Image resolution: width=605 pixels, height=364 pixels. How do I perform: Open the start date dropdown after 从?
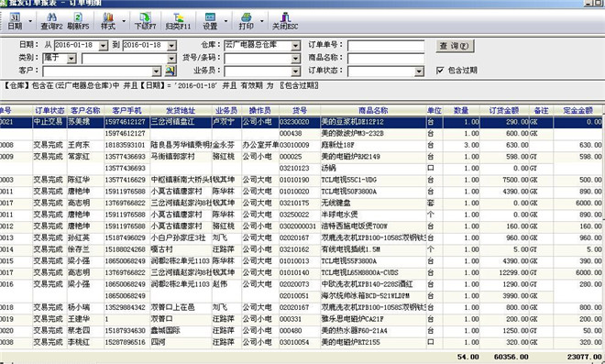(x=103, y=46)
